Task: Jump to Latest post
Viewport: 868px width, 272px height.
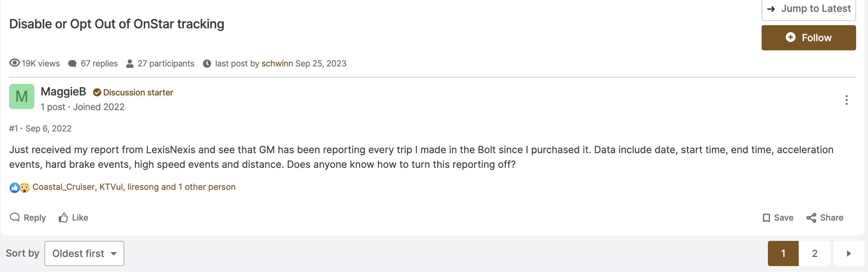Action: [x=809, y=9]
